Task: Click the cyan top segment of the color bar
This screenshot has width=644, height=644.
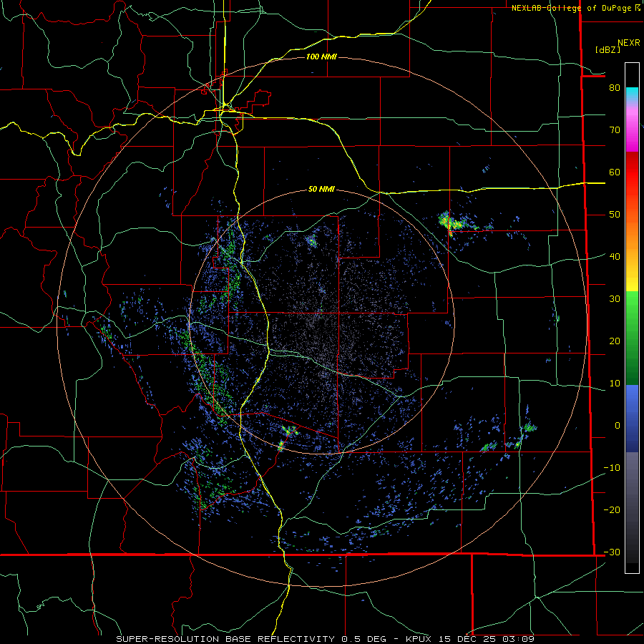Action: (x=632, y=95)
